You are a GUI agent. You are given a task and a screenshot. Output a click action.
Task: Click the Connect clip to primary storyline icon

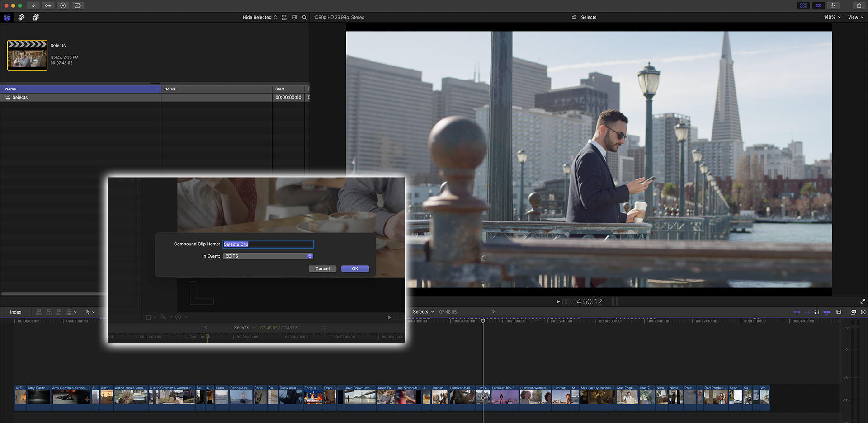(39, 312)
